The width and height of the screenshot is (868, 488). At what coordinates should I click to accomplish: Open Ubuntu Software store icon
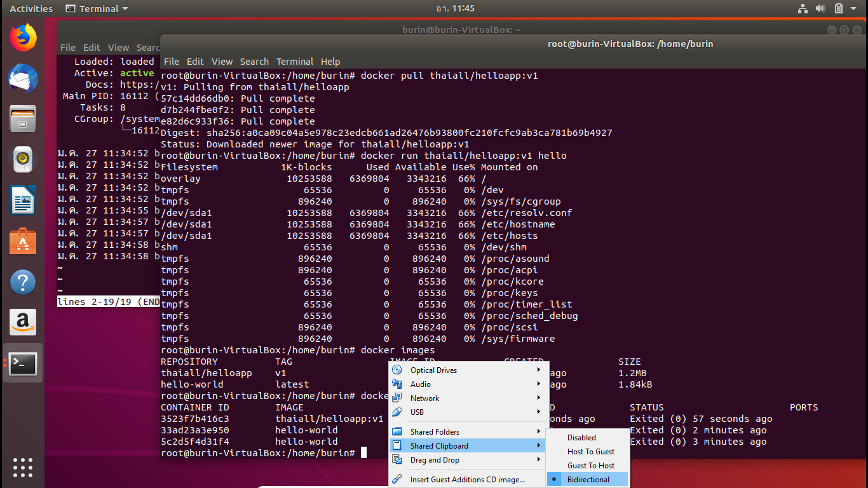[x=23, y=241]
